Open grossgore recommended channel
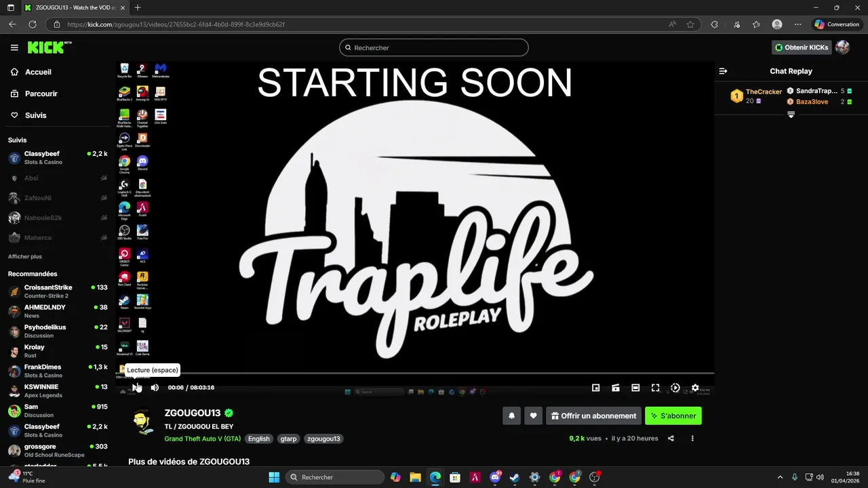Screen dimensions: 868x488 (x=58, y=451)
